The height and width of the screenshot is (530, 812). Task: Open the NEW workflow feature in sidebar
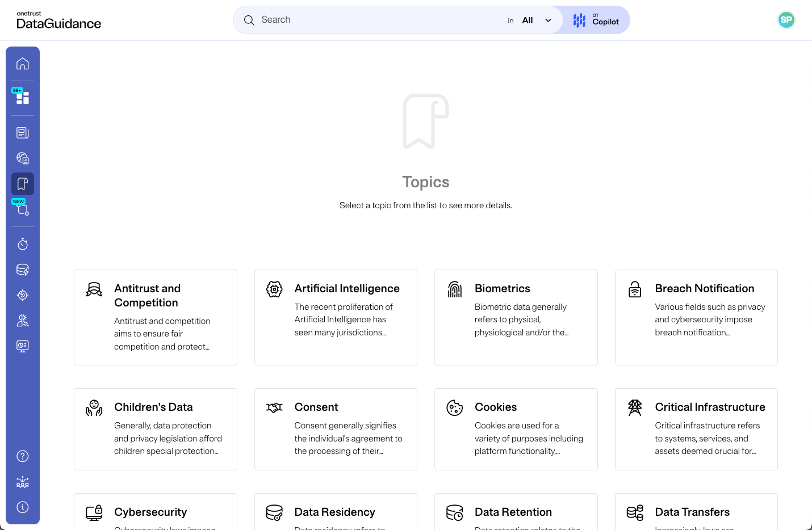(22, 209)
